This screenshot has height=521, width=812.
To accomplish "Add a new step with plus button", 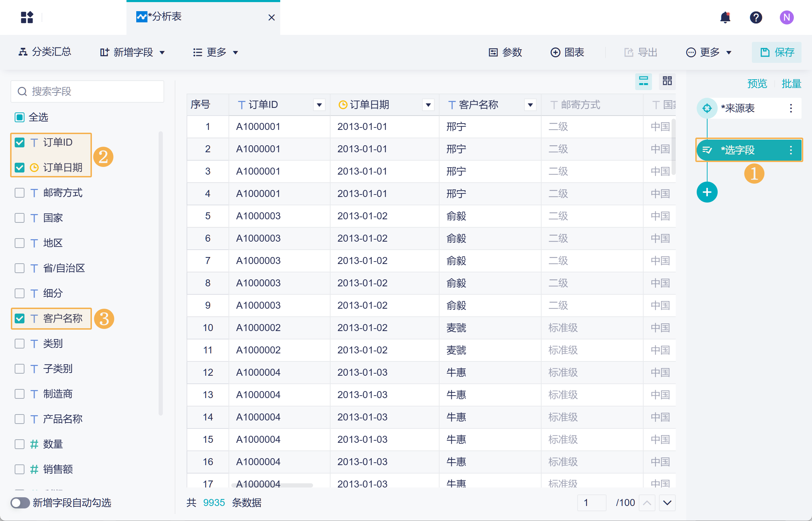I will point(707,192).
